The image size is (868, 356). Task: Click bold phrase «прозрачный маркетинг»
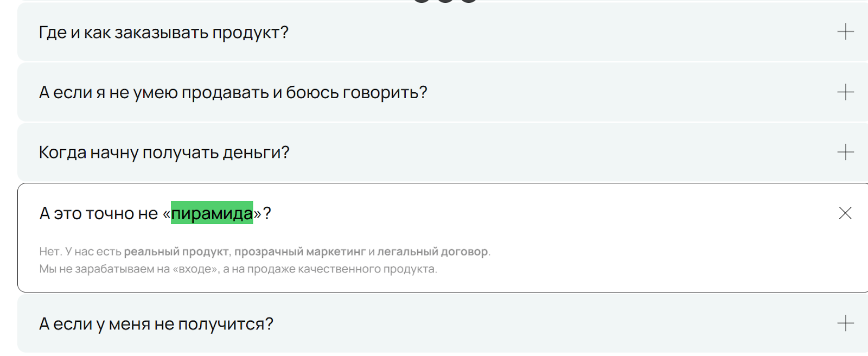[x=300, y=252]
